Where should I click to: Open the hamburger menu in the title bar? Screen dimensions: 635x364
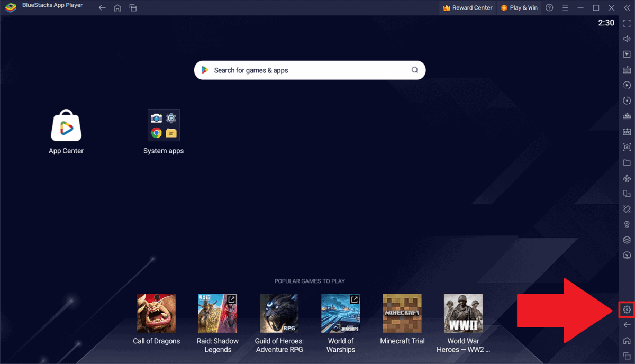tap(565, 8)
